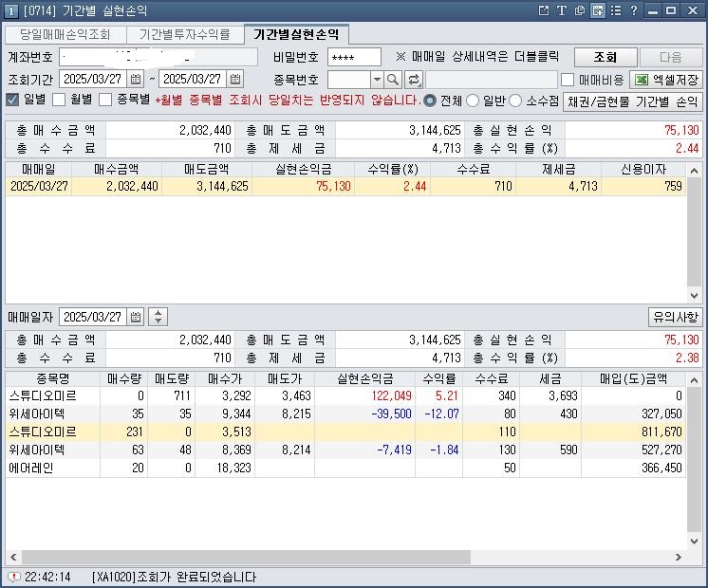The height and width of the screenshot is (588, 708).
Task: Click the lower table scroll down arrow
Action: 694,541
